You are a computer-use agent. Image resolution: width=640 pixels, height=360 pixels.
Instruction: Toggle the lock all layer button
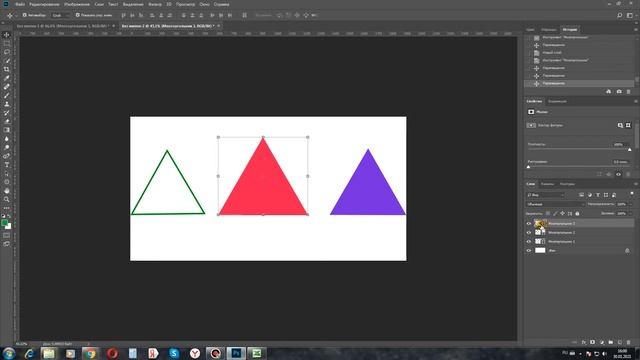[577, 213]
